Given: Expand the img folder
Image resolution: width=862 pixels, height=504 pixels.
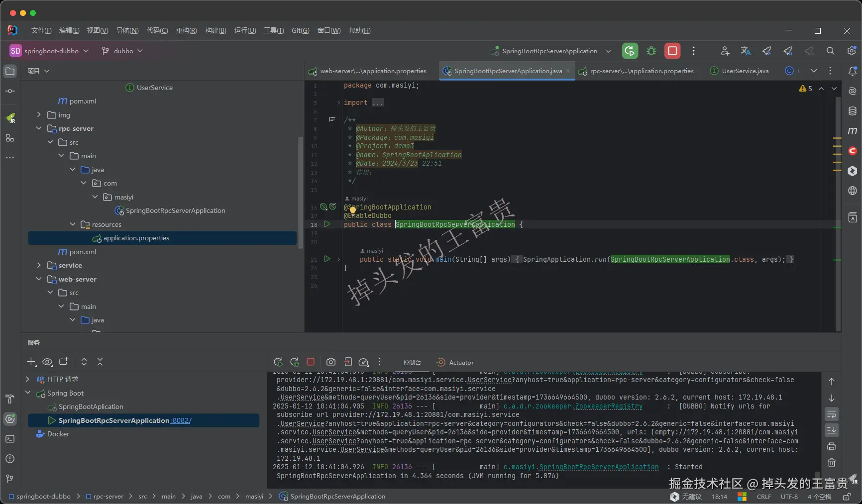Looking at the screenshot, I should (x=39, y=115).
